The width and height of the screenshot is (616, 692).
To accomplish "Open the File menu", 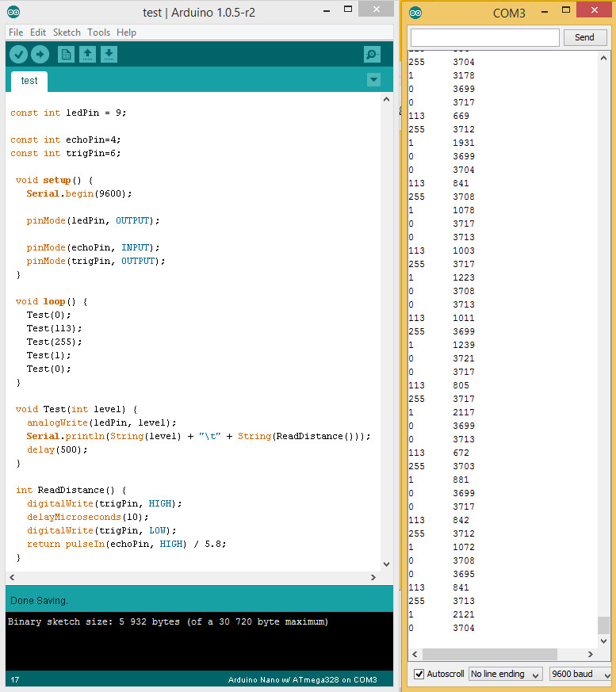I will 15,32.
